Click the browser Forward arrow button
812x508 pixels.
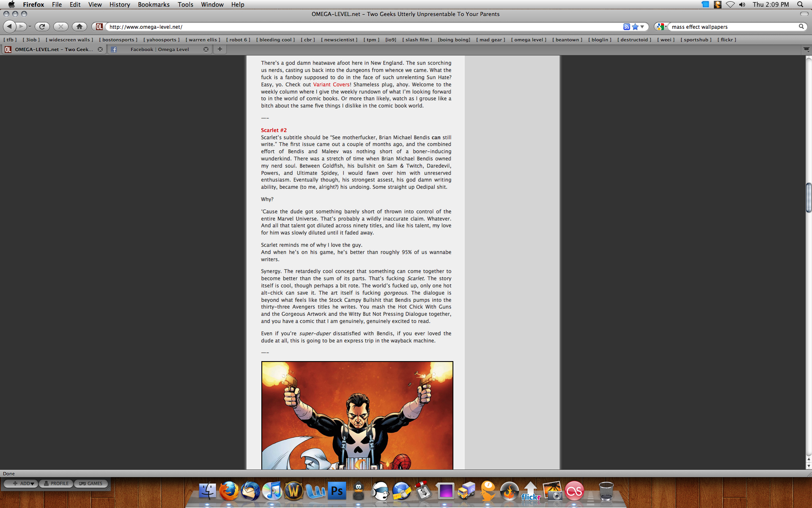[x=21, y=27]
